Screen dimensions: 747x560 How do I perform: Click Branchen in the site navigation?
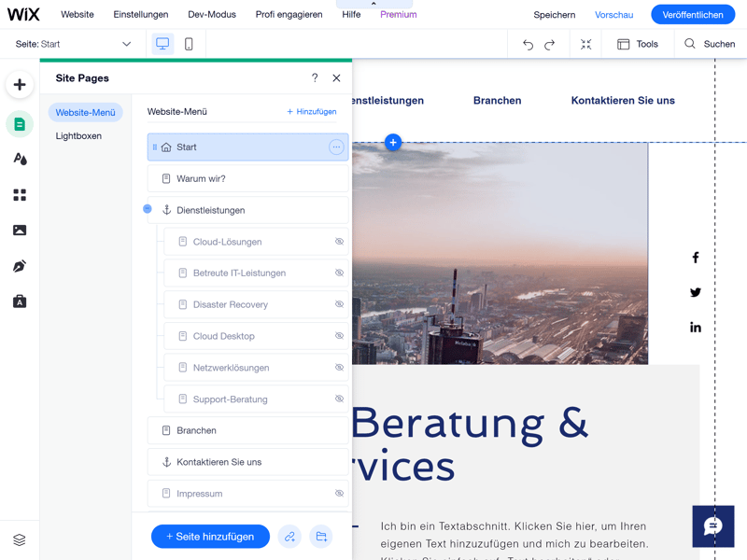497,101
